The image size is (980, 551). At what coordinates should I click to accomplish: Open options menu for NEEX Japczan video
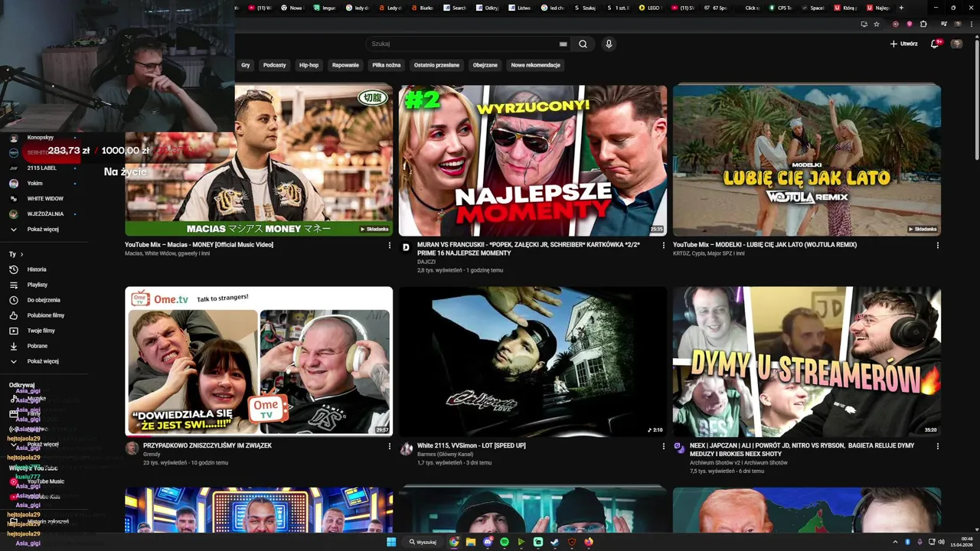937,446
